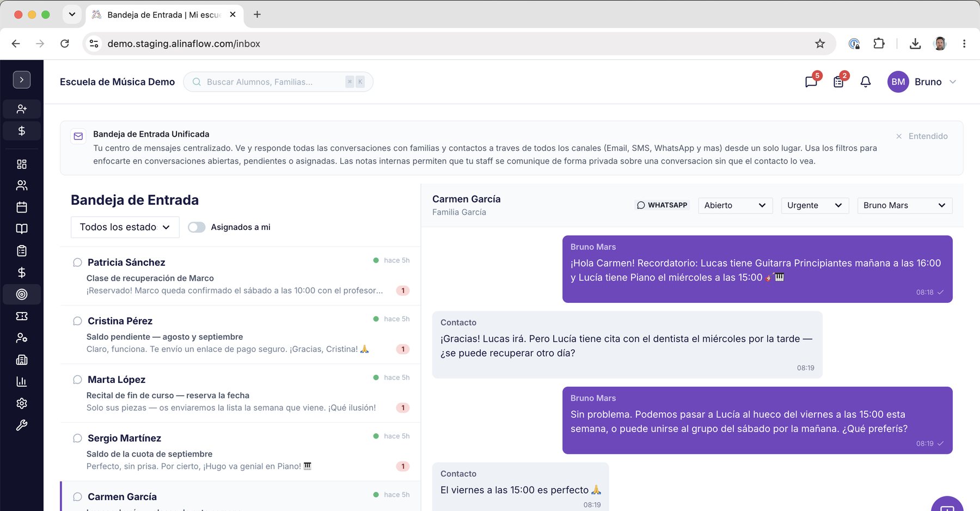Click the unread badge on Marta López row
Image resolution: width=980 pixels, height=511 pixels.
(x=403, y=407)
